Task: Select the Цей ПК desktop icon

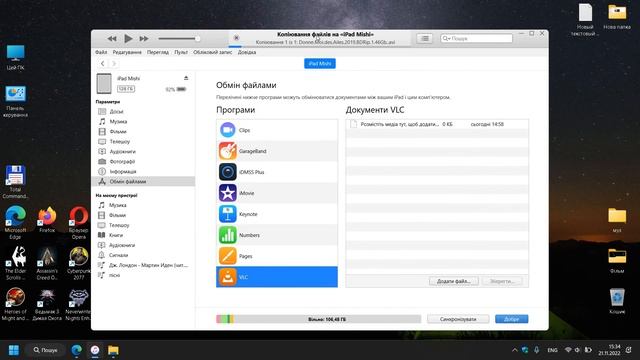Action: pos(16,58)
